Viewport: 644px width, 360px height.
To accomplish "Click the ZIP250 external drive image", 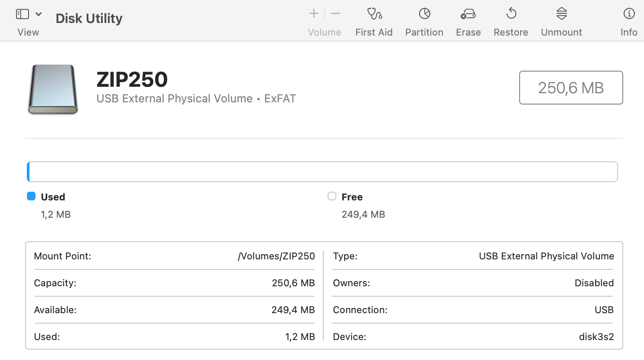I will pyautogui.click(x=53, y=90).
